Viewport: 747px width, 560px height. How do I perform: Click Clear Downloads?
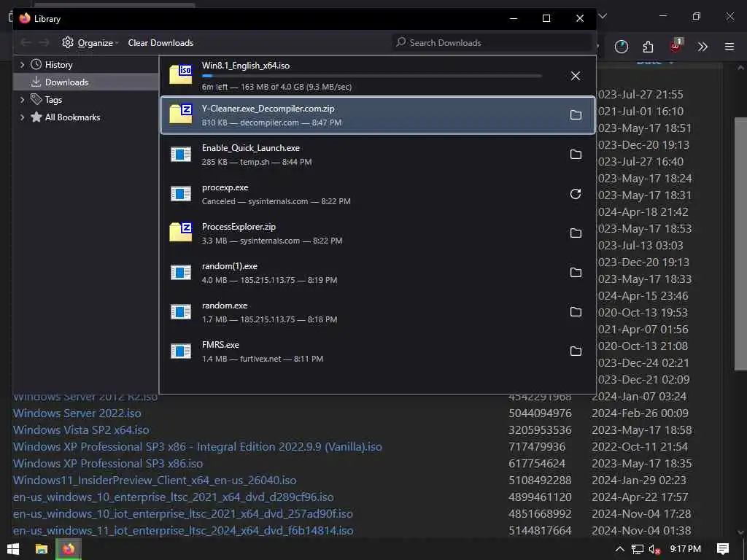click(160, 43)
